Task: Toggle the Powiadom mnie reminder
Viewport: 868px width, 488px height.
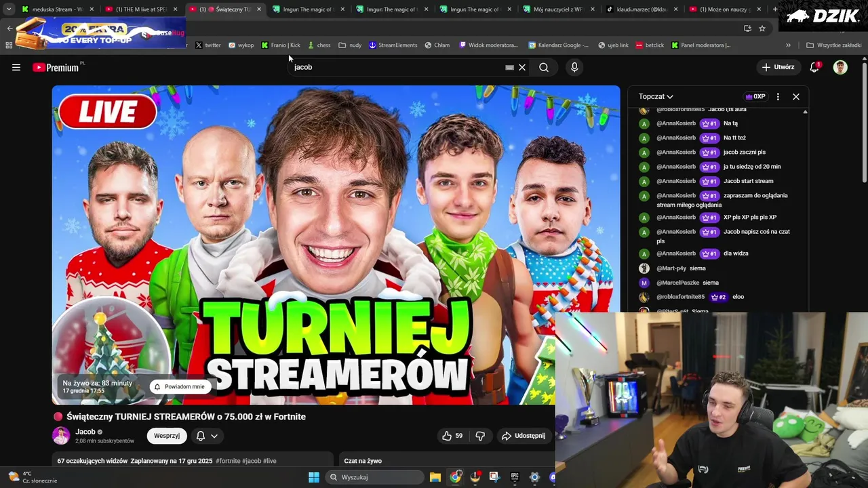Action: tap(180, 387)
